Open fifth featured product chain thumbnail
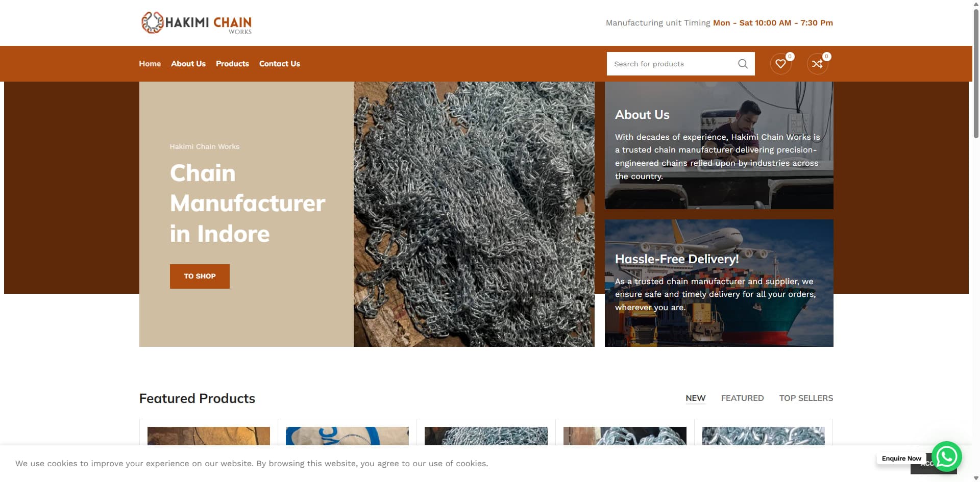 point(764,436)
